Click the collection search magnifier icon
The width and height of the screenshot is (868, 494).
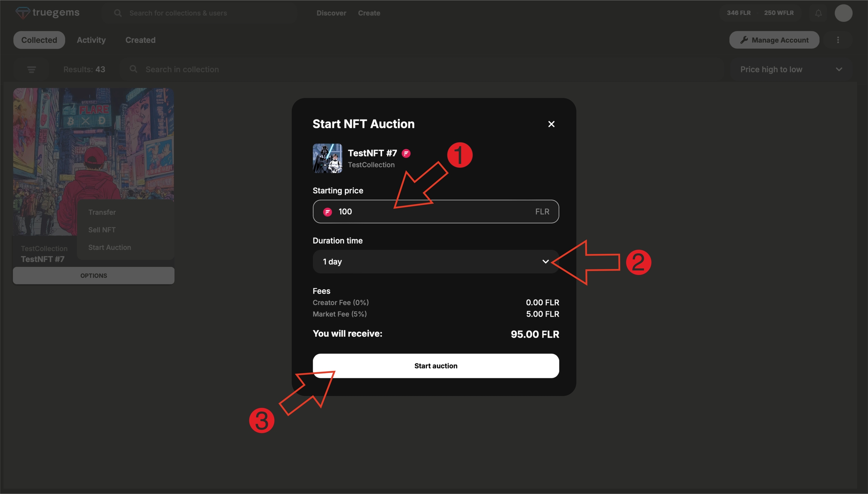point(133,69)
